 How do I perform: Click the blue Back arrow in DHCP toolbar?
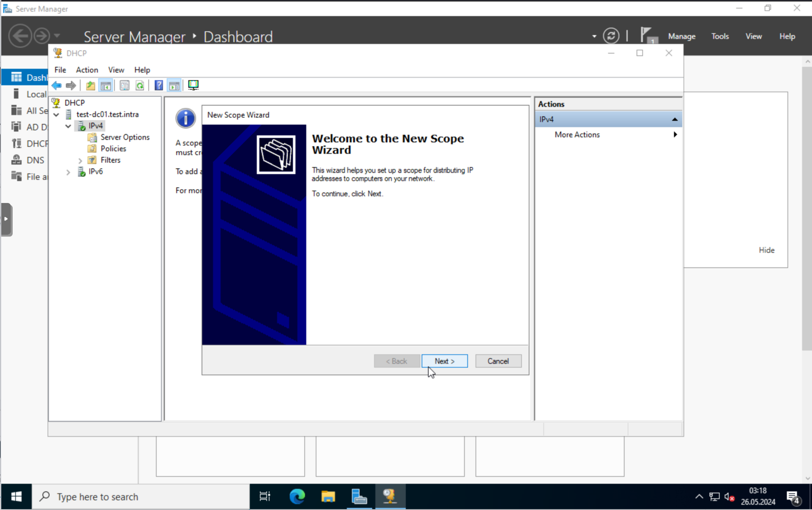point(57,85)
